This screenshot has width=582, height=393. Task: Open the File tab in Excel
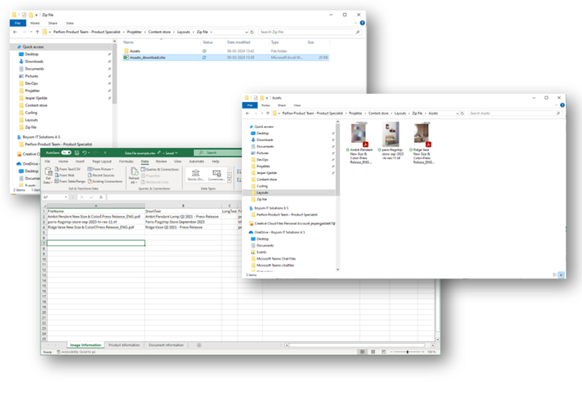(48, 161)
